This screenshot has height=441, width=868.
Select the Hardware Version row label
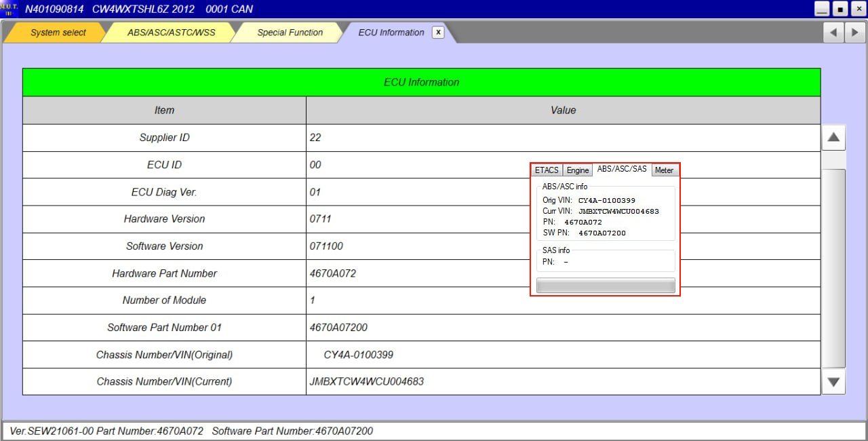pyautogui.click(x=164, y=219)
